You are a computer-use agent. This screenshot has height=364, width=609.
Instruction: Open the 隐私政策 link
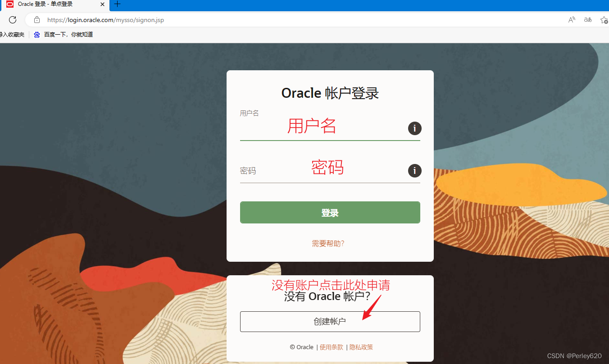pos(361,347)
